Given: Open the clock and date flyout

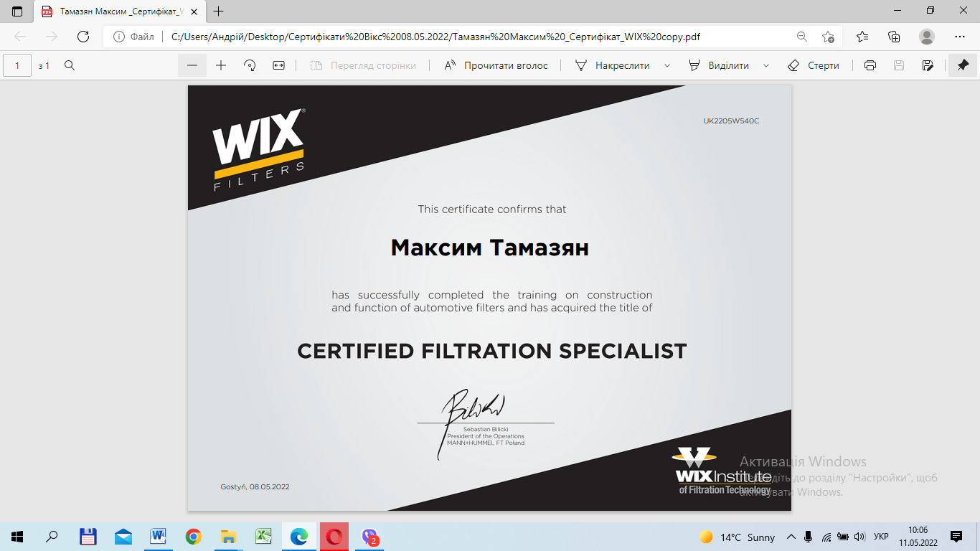Looking at the screenshot, I should click(x=918, y=537).
